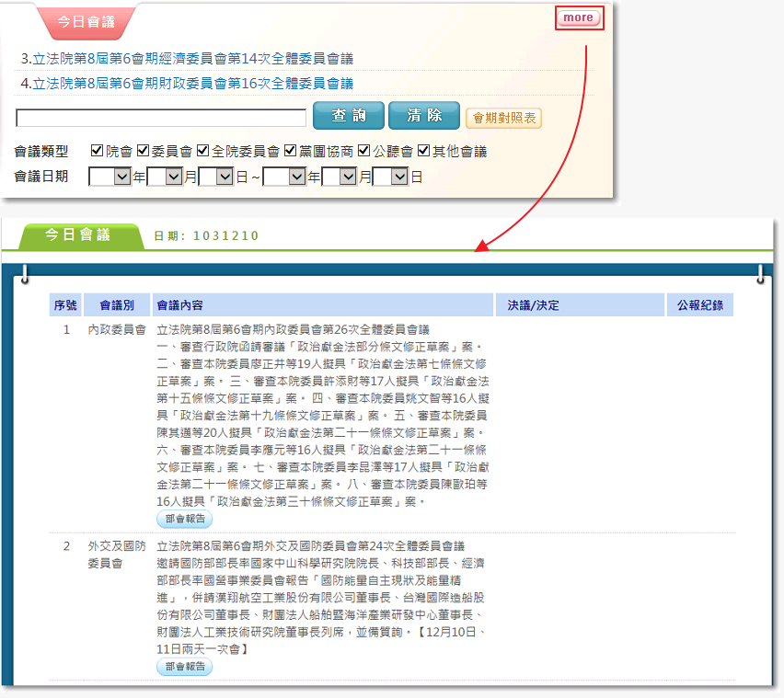Image resolution: width=784 pixels, height=698 pixels.
Task: Uncheck the 院會 meeting type checkbox
Action: coord(97,151)
